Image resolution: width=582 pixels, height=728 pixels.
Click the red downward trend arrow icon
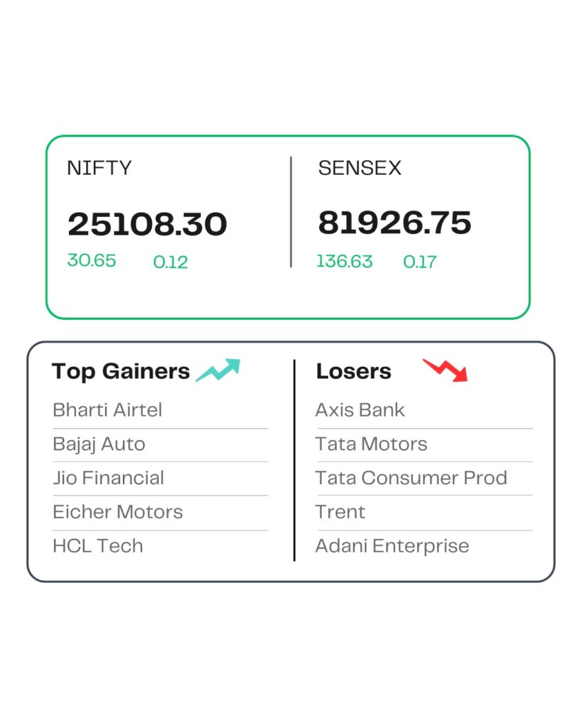pos(446,370)
